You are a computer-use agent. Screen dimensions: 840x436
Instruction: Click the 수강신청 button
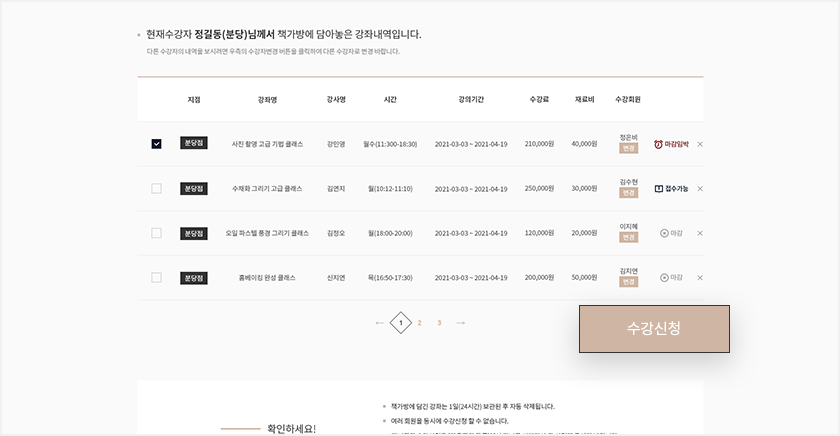coord(654,329)
